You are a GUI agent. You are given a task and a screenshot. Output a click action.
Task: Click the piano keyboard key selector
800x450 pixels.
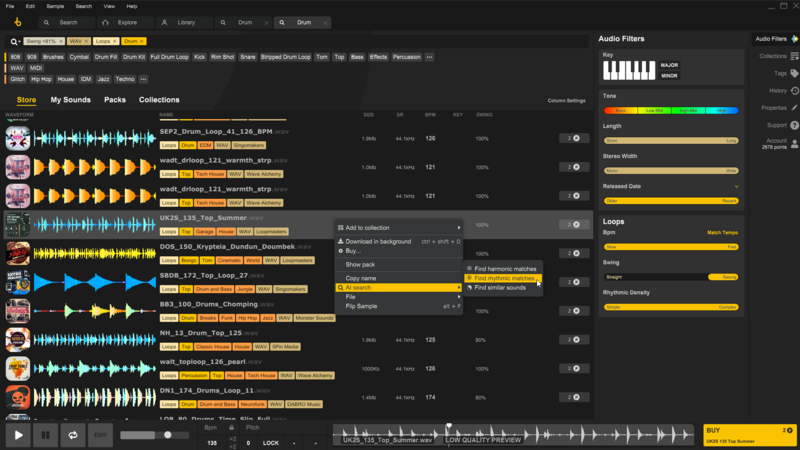tap(629, 70)
